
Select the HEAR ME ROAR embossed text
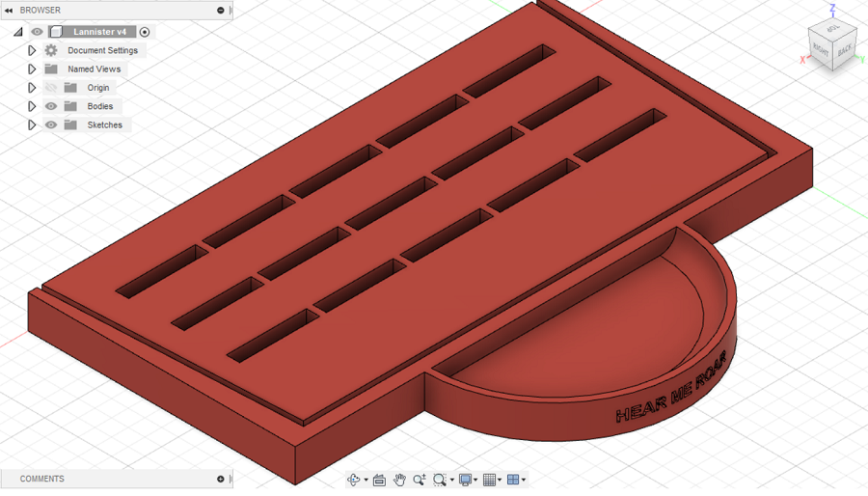pos(671,388)
